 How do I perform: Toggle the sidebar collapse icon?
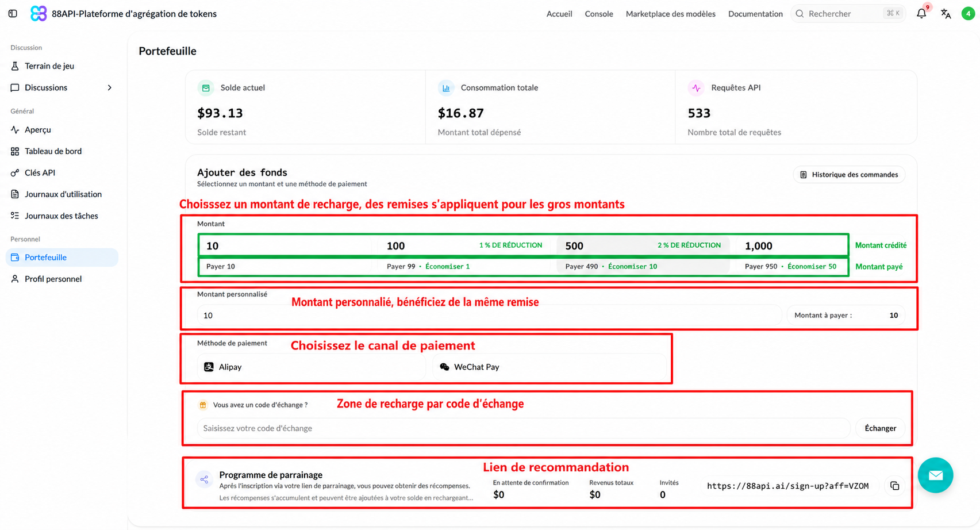(x=13, y=13)
